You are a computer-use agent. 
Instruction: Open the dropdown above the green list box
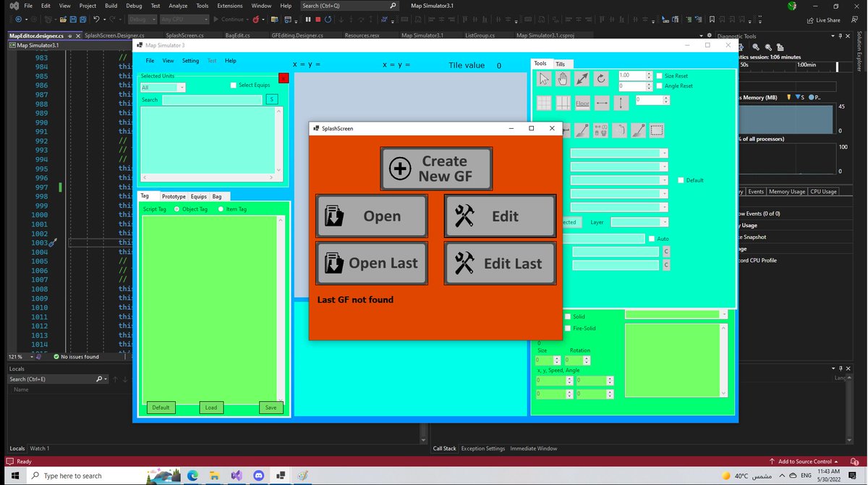coord(676,314)
